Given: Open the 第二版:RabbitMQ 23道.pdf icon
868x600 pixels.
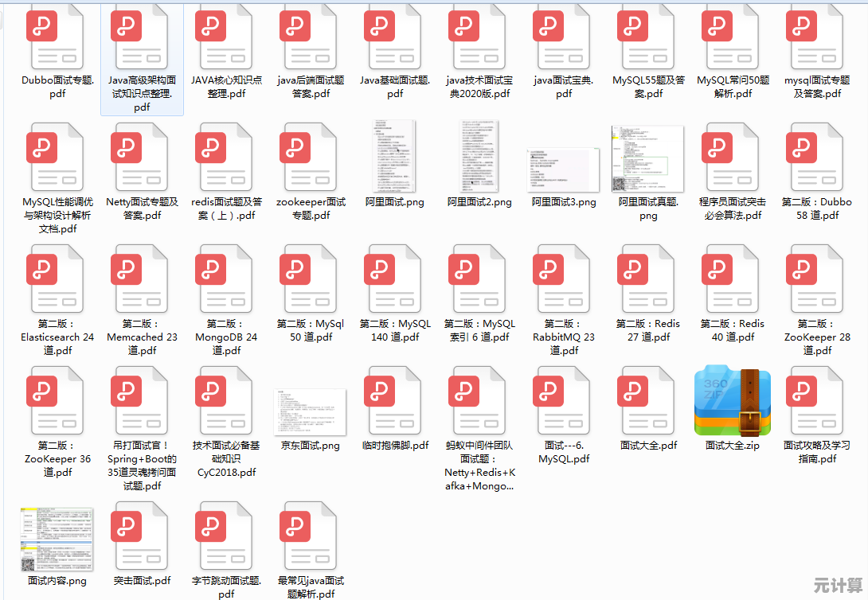Looking at the screenshot, I should point(564,280).
